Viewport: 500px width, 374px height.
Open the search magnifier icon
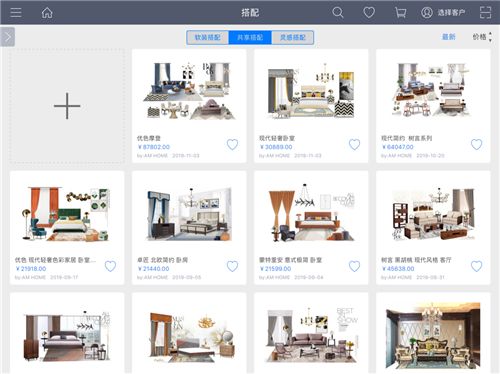338,13
